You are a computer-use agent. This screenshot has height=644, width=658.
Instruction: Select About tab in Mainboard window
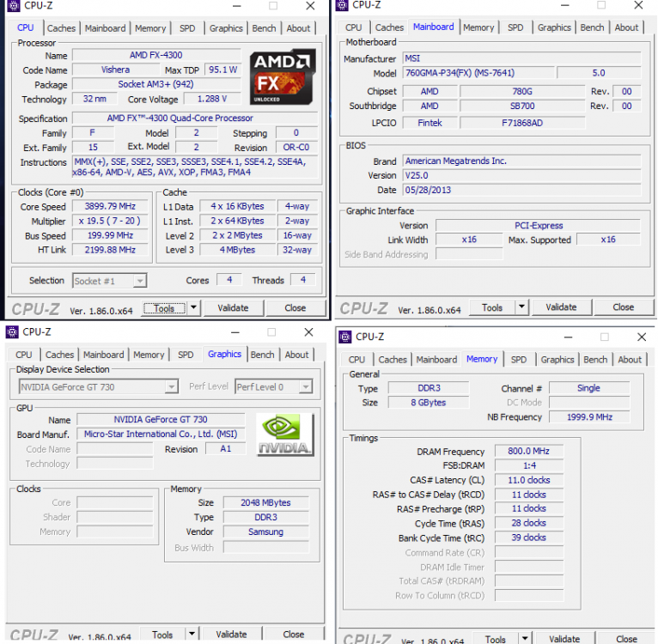[626, 27]
